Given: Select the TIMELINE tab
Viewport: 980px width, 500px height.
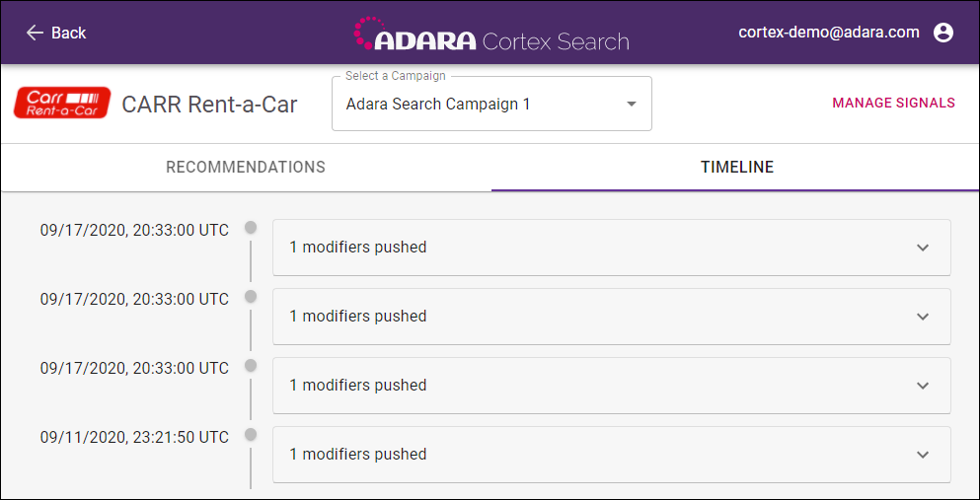Looking at the screenshot, I should tap(737, 167).
